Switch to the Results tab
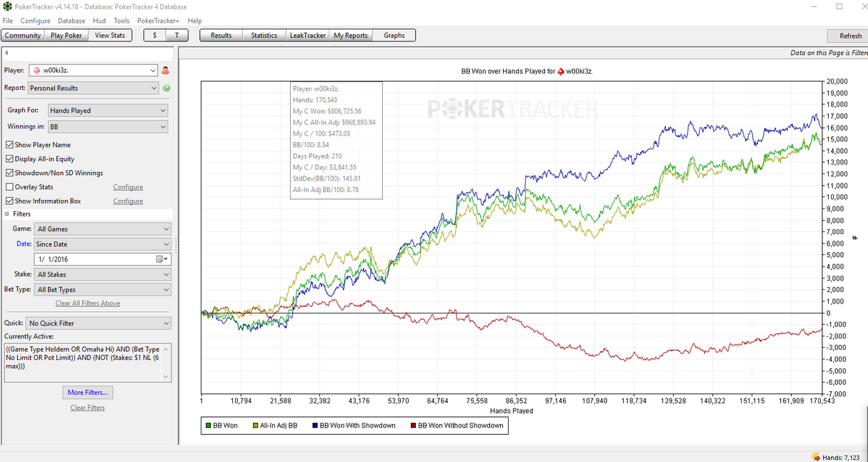The image size is (868, 462). [221, 35]
